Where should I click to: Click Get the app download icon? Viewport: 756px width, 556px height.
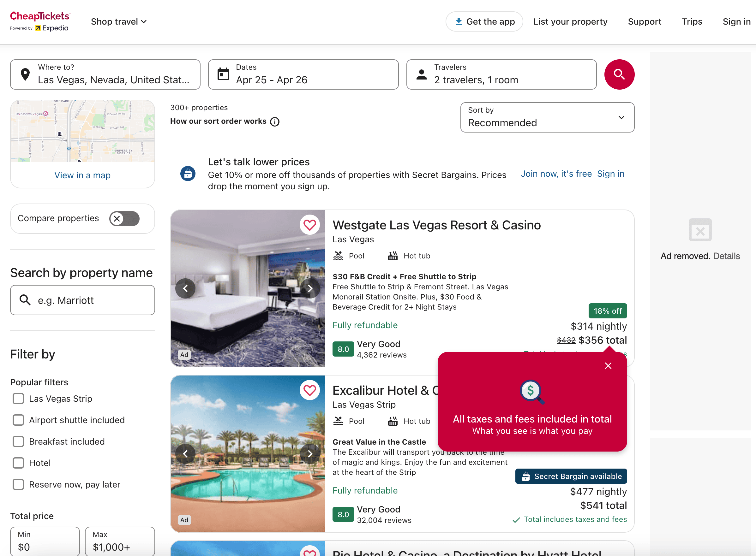tap(458, 21)
